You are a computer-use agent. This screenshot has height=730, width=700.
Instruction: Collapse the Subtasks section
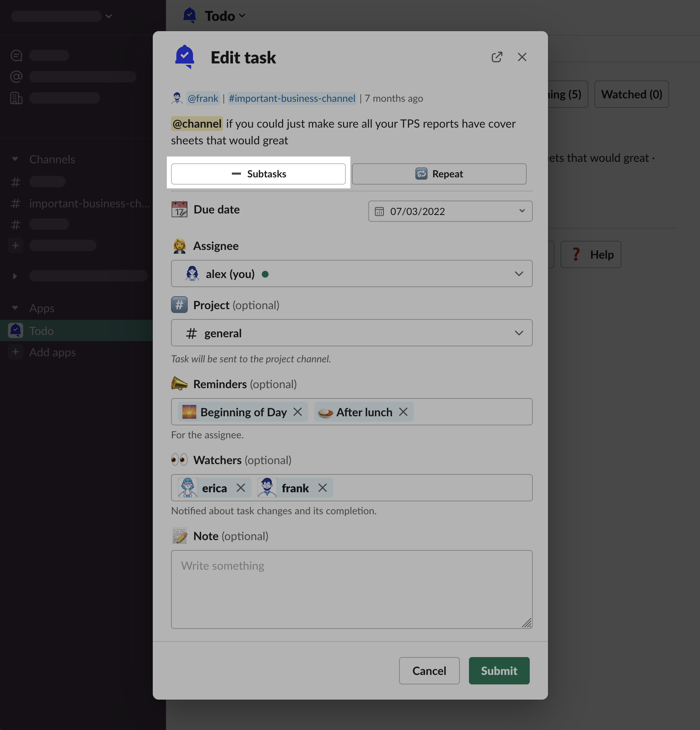[258, 174]
